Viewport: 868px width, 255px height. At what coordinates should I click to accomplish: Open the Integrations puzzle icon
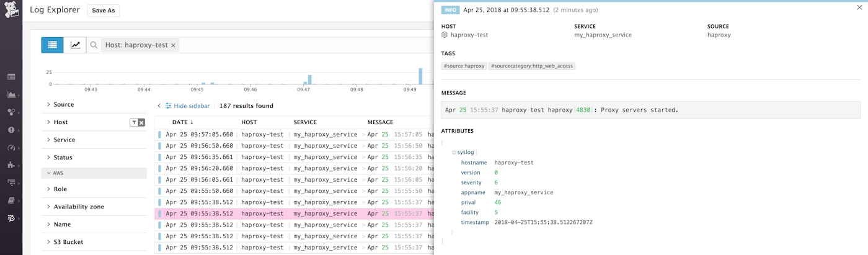pyautogui.click(x=11, y=165)
